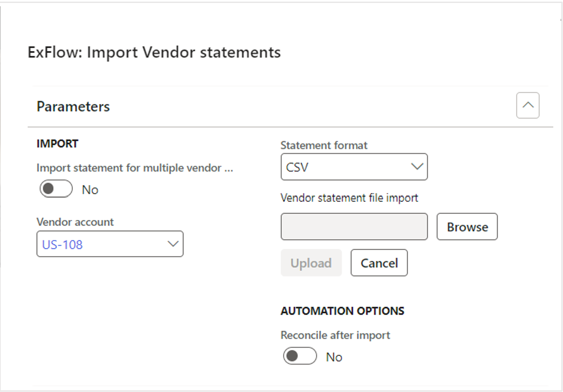Click the Browse button

(467, 226)
